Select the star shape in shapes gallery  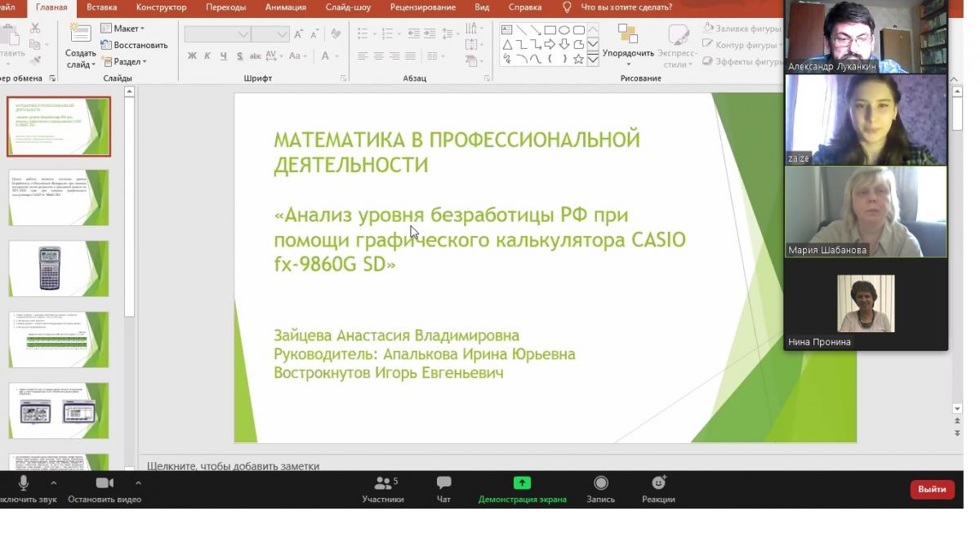click(x=578, y=59)
